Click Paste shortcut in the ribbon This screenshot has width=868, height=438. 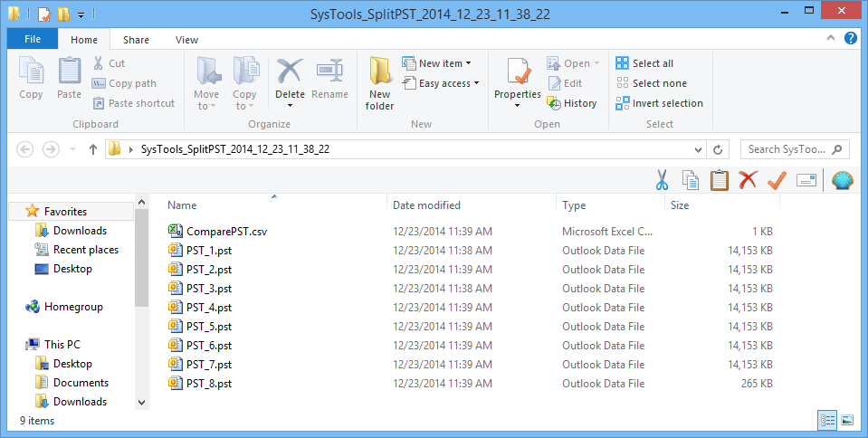133,103
